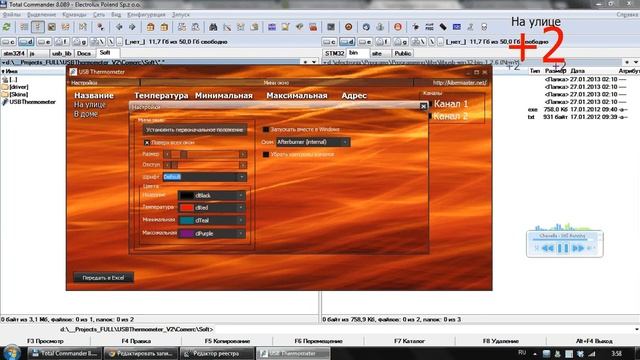
Task: Click the RU language indicator in tray
Action: point(522,353)
